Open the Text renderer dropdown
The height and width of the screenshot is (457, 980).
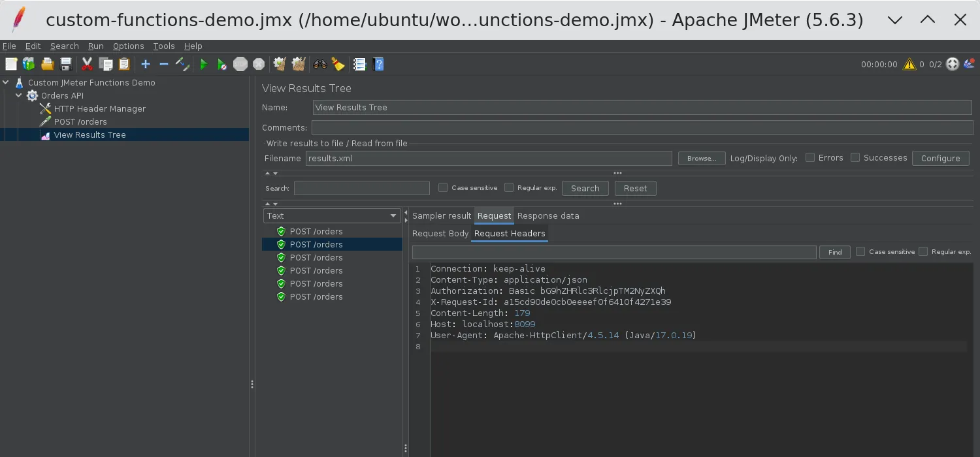point(332,216)
